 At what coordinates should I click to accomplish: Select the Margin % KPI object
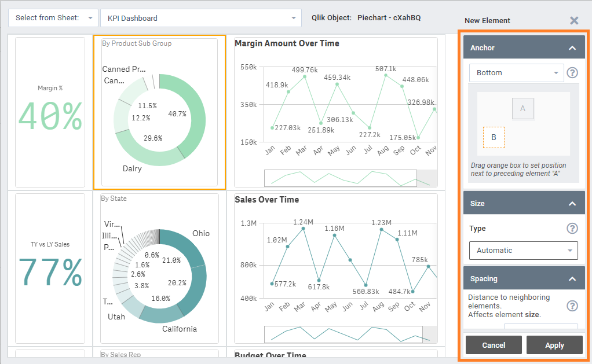pyautogui.click(x=50, y=112)
